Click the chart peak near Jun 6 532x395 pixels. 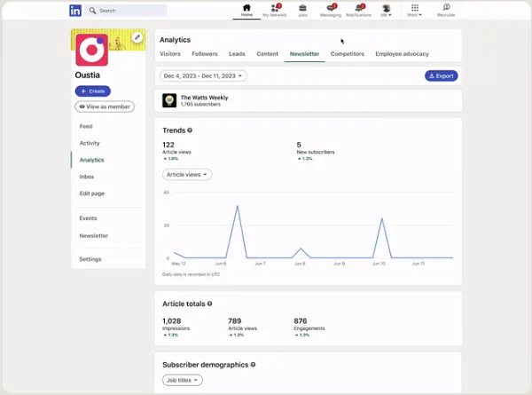(237, 206)
